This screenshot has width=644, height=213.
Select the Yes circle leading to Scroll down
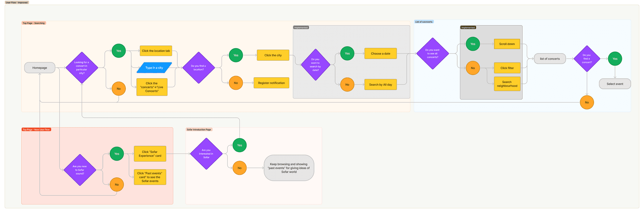coord(473,44)
